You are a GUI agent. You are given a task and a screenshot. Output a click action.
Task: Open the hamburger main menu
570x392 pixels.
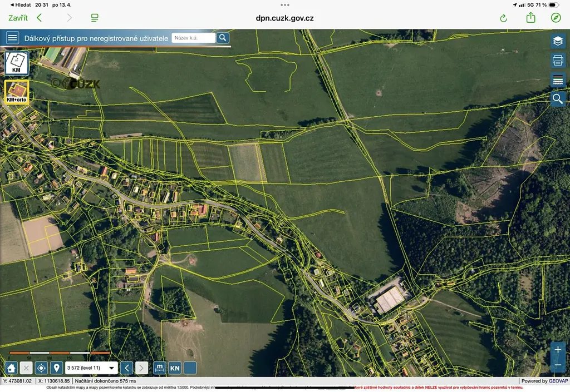pos(12,38)
